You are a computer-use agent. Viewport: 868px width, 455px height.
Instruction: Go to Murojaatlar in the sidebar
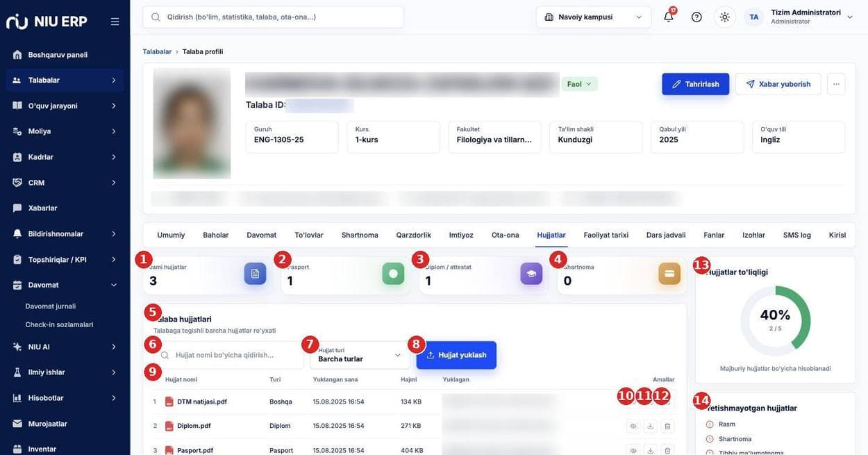[65, 423]
